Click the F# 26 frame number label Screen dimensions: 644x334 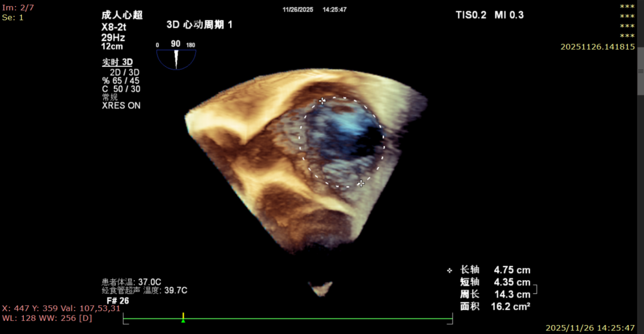pos(117,301)
